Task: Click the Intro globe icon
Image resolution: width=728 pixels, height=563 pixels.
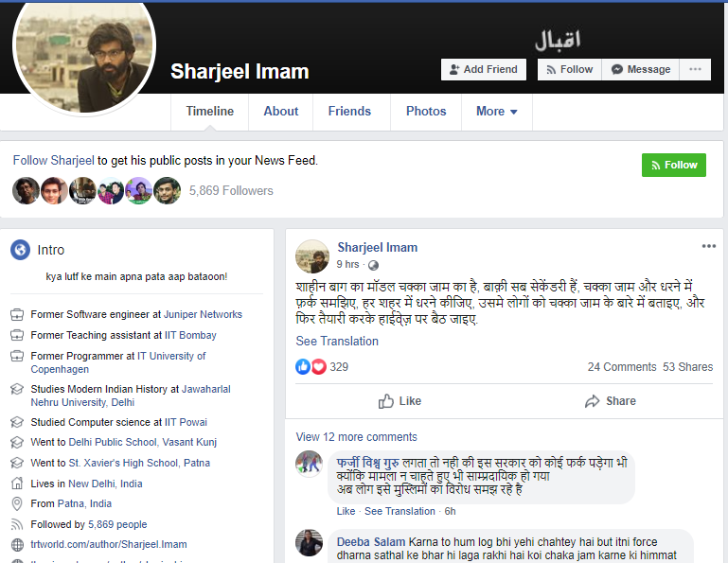Action: pos(21,250)
